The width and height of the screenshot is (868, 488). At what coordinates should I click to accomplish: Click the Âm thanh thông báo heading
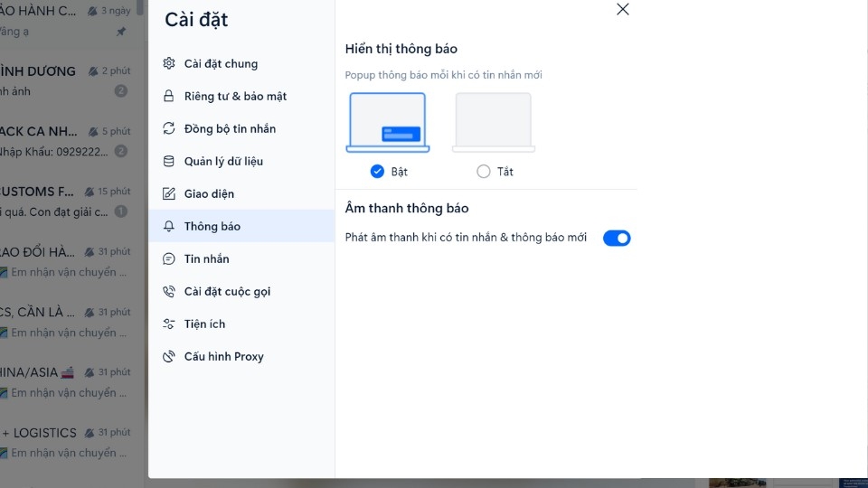pos(407,208)
